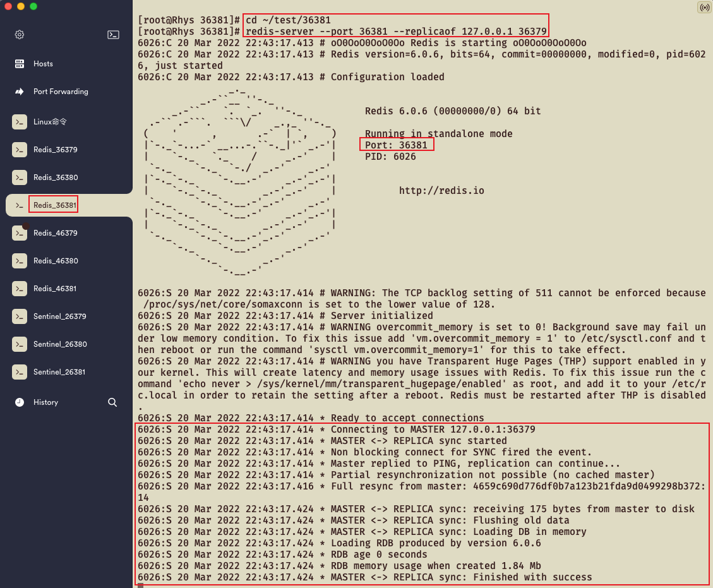The image size is (713, 588).
Task: Click the Hosts grid icon
Action: tap(20, 64)
